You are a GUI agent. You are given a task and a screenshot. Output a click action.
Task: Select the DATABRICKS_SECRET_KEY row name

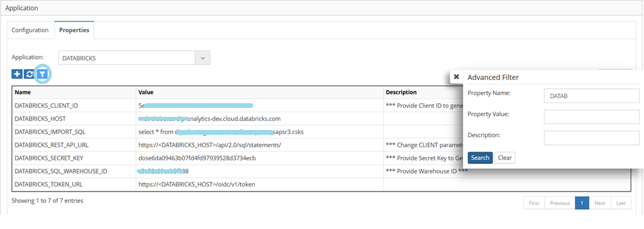point(49,158)
